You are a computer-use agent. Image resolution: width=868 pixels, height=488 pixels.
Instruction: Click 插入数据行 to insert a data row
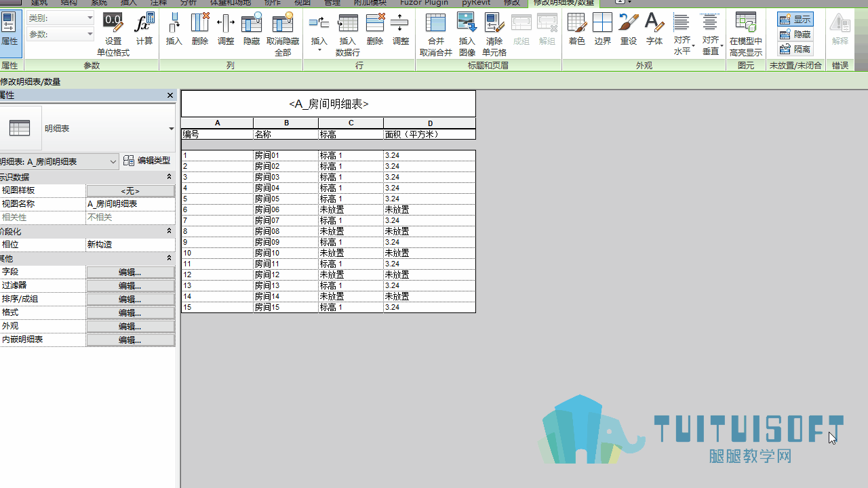click(348, 35)
